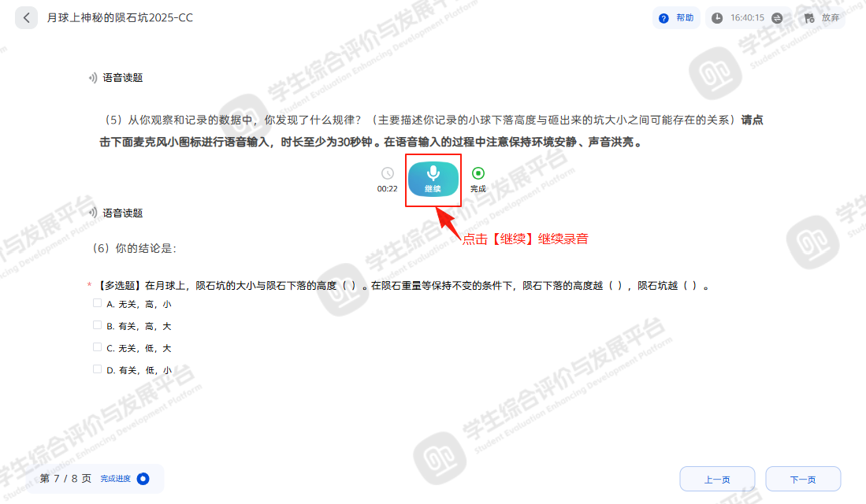Image resolution: width=866 pixels, height=504 pixels.
Task: Go to next page with 下一页
Action: [803, 479]
